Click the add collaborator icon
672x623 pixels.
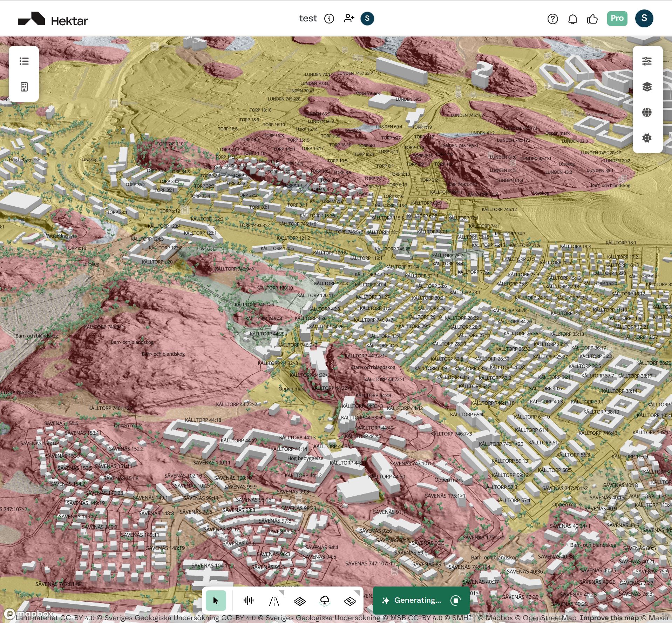click(349, 18)
